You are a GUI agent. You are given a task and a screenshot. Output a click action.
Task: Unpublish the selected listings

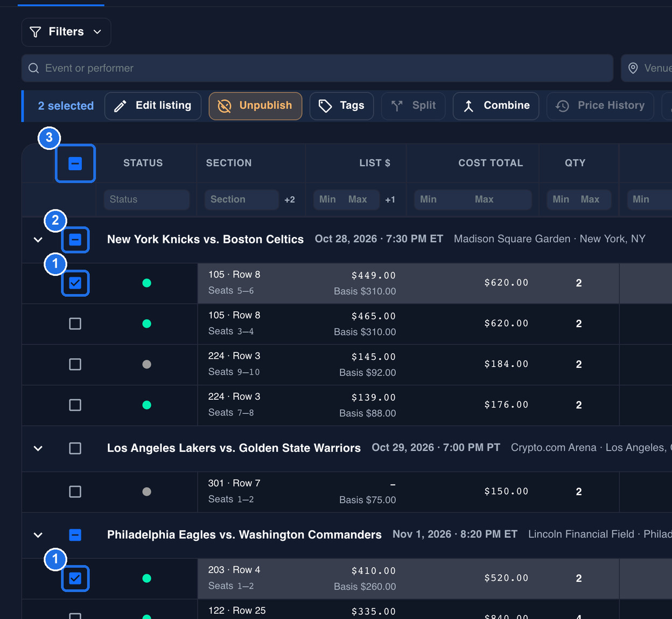pyautogui.click(x=255, y=106)
